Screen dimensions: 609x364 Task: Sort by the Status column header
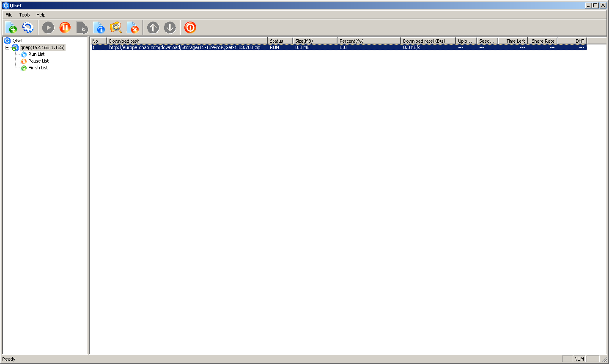(280, 41)
